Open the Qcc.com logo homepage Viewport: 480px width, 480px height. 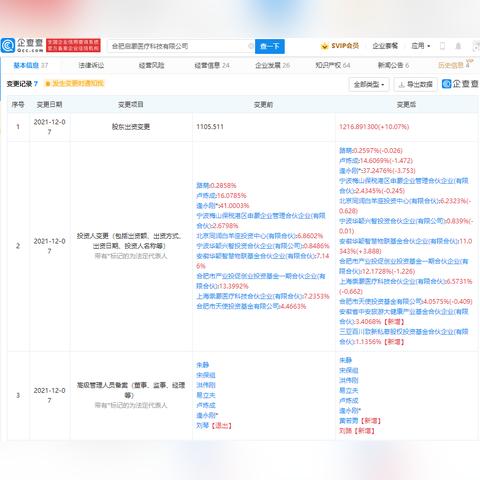coord(22,45)
